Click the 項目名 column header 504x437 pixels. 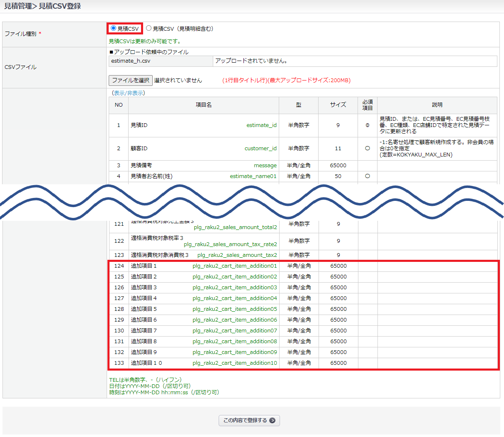(204, 105)
